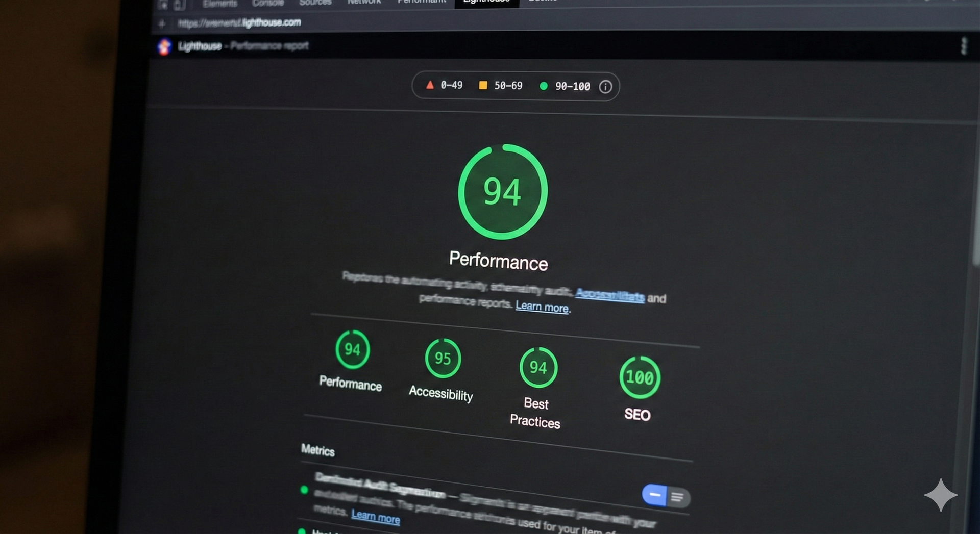Switch to the Network tab
This screenshot has width=980, height=534.
(364, 3)
